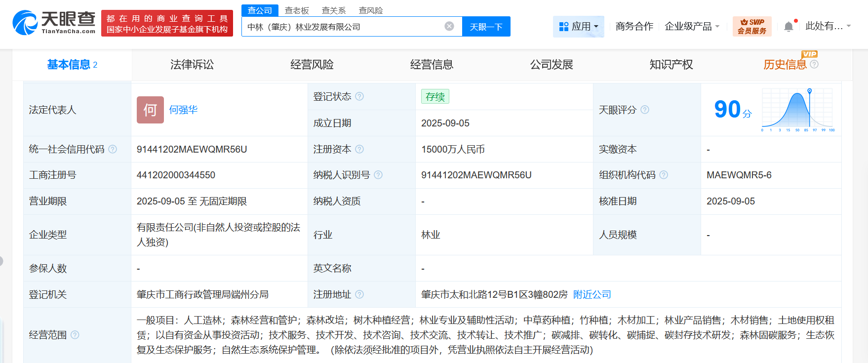The image size is (868, 363).
Task: Click help icon beside 组织机构代码
Action: (x=664, y=175)
